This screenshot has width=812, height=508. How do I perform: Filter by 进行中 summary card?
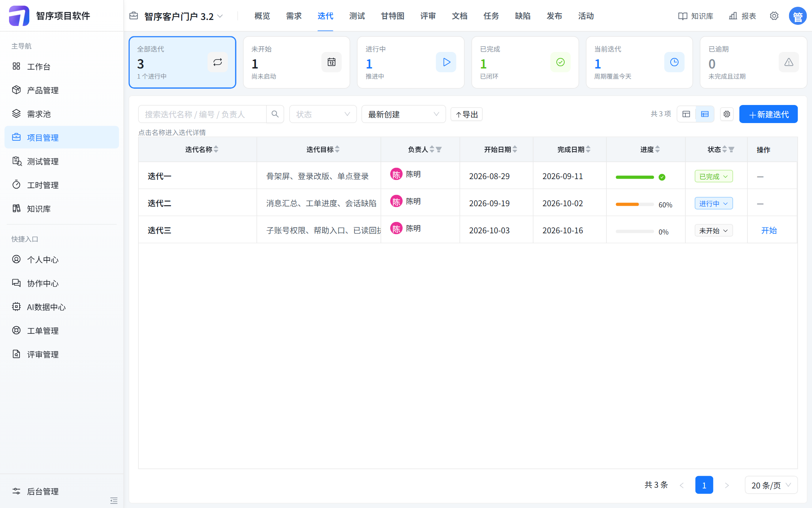coord(411,62)
